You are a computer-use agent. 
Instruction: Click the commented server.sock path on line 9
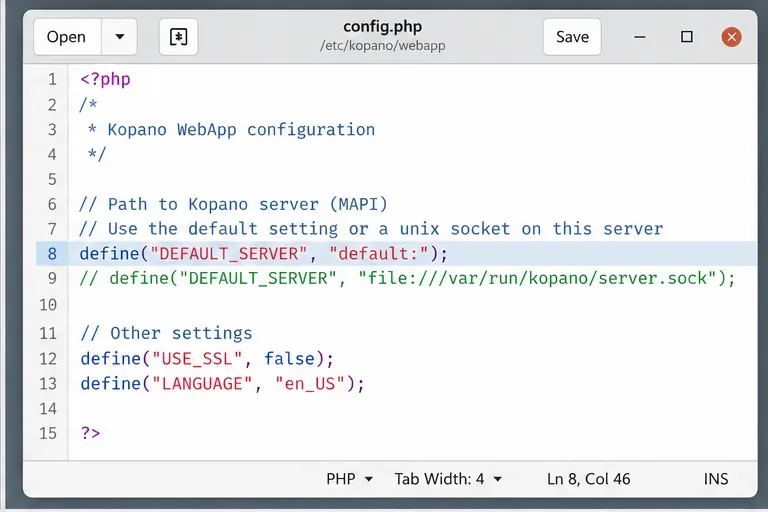tap(537, 278)
